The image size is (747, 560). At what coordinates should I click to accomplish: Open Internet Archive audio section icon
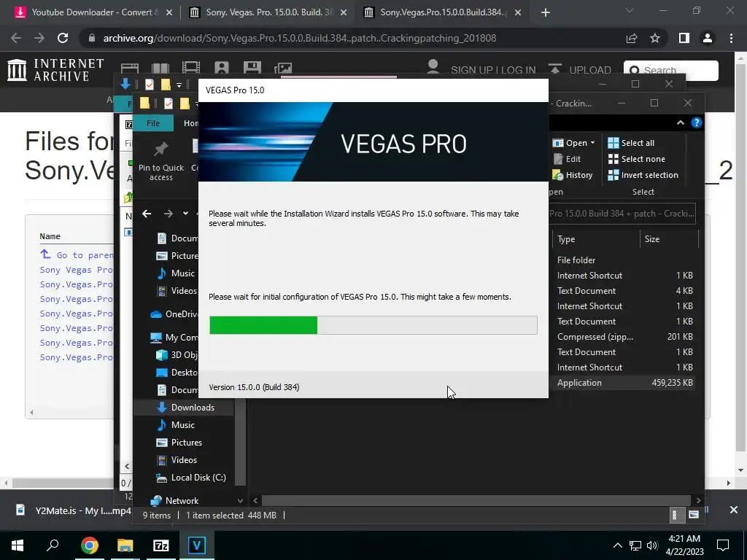(x=222, y=68)
